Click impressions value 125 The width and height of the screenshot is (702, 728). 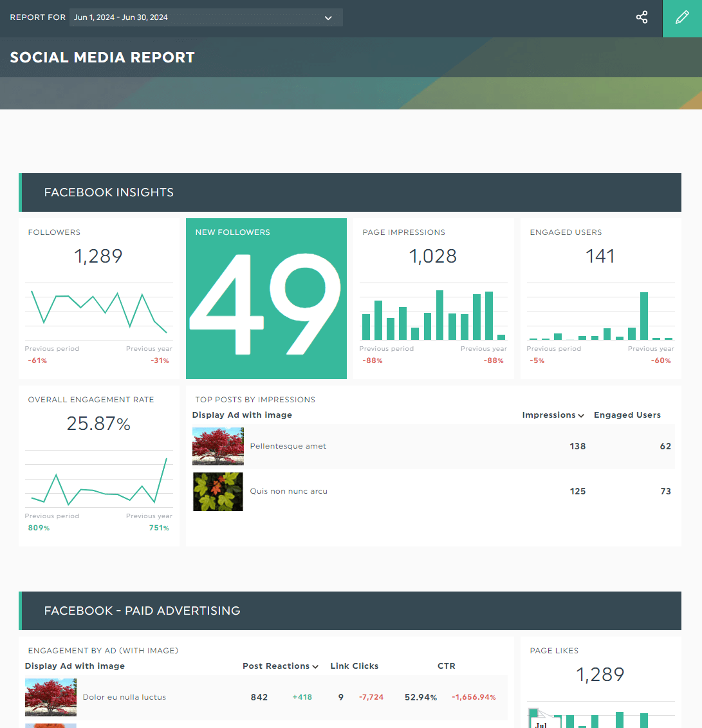coord(578,491)
